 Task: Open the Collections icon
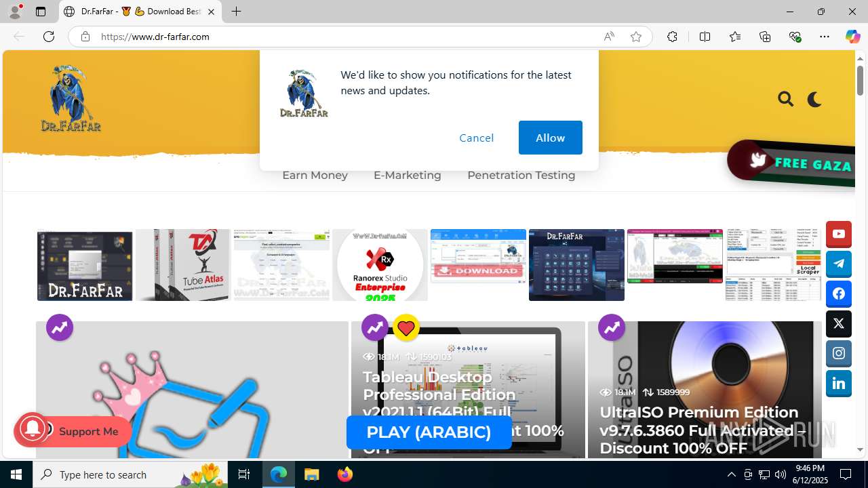(x=765, y=37)
